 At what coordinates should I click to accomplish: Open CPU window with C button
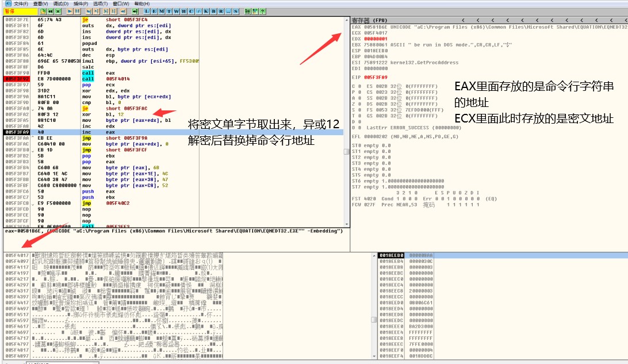tap(192, 11)
